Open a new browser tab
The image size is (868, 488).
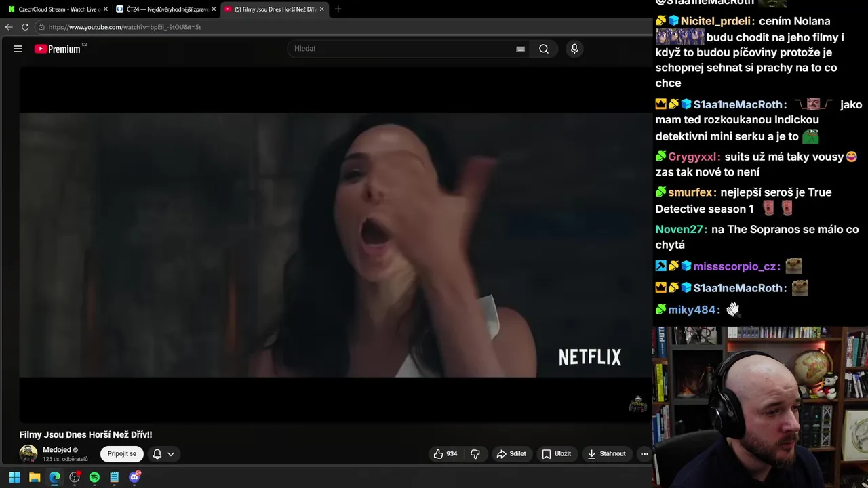pos(338,9)
